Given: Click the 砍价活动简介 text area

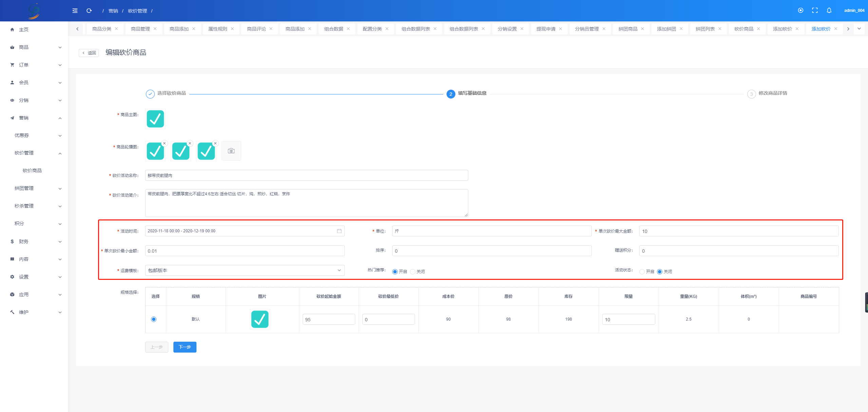Looking at the screenshot, I should (307, 203).
